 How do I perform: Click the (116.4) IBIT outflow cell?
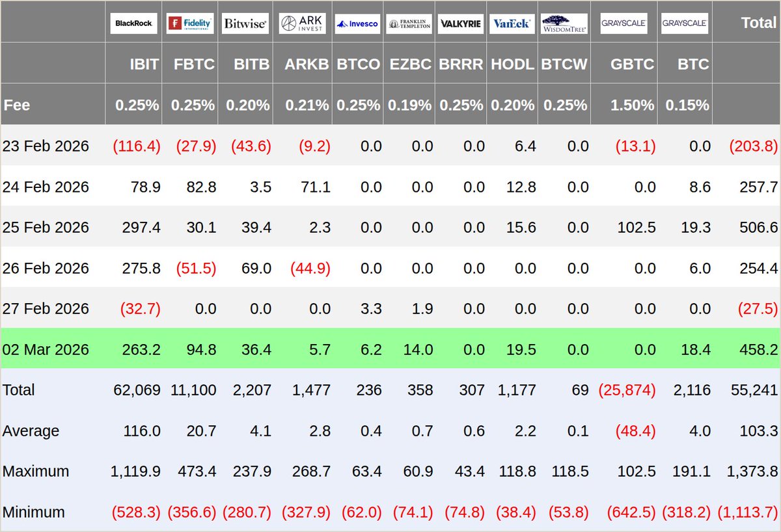pos(137,146)
